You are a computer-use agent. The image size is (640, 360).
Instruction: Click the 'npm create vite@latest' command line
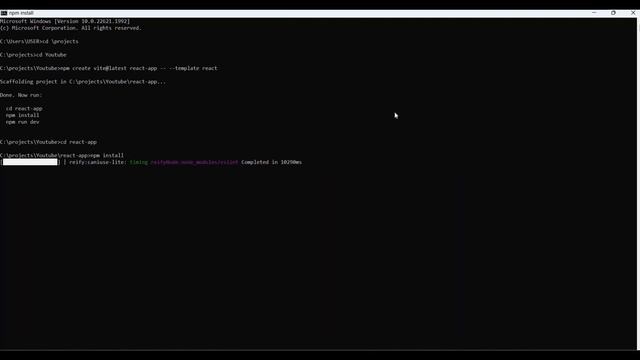coord(109,68)
